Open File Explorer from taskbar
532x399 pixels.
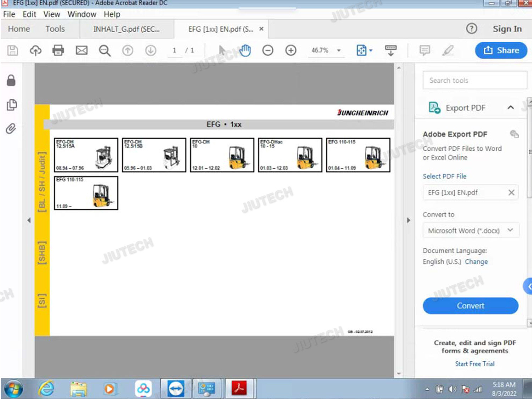point(79,389)
